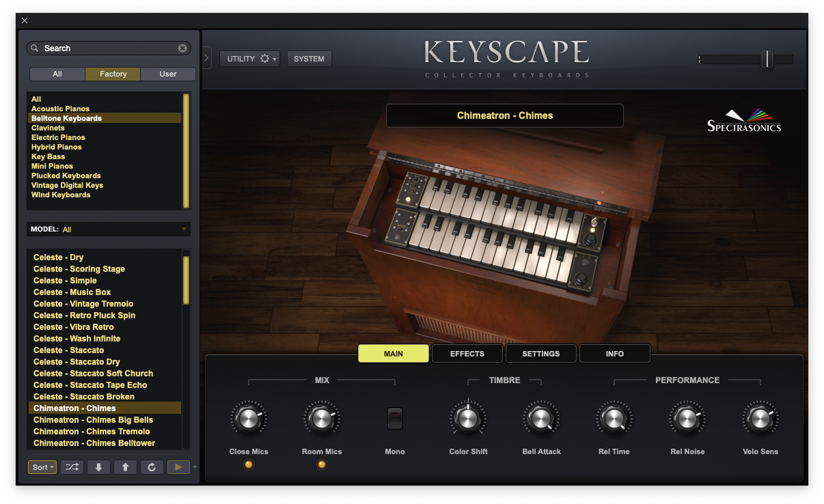
Task: Audition the patch with the play button
Action: (x=178, y=467)
